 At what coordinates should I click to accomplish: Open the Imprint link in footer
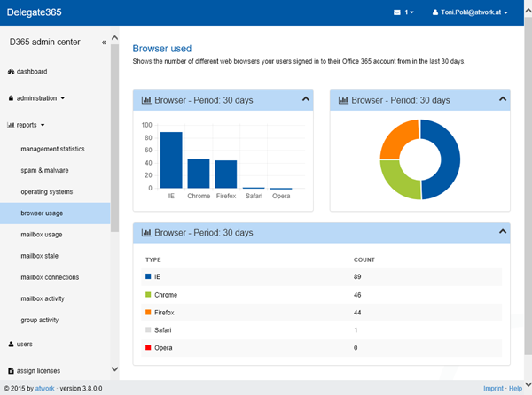(x=495, y=388)
